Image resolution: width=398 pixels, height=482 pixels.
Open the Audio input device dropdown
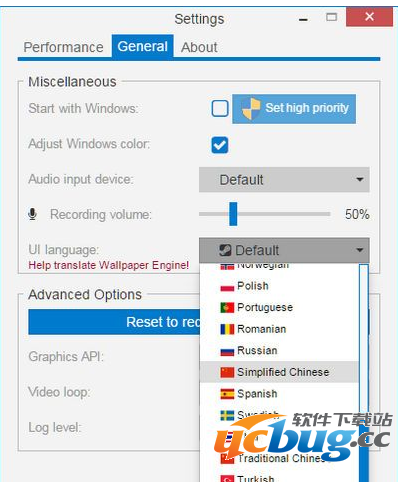(284, 180)
